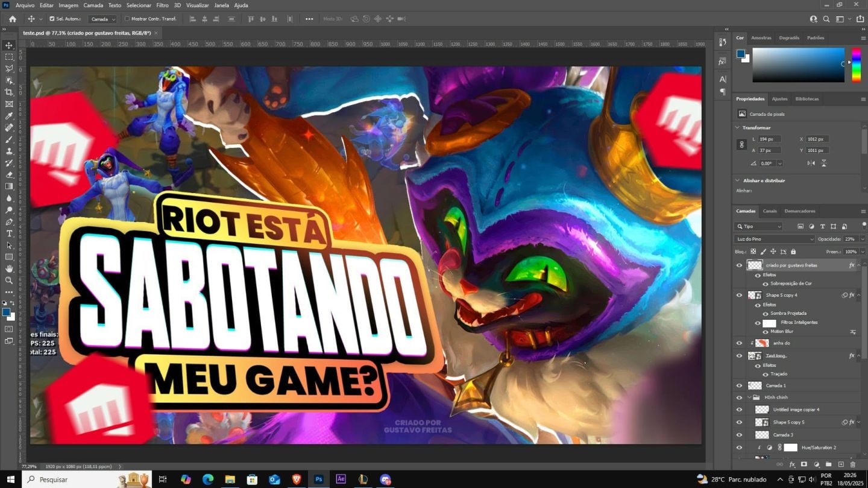
Task: Toggle visibility of Camada 1 layer
Action: click(740, 385)
